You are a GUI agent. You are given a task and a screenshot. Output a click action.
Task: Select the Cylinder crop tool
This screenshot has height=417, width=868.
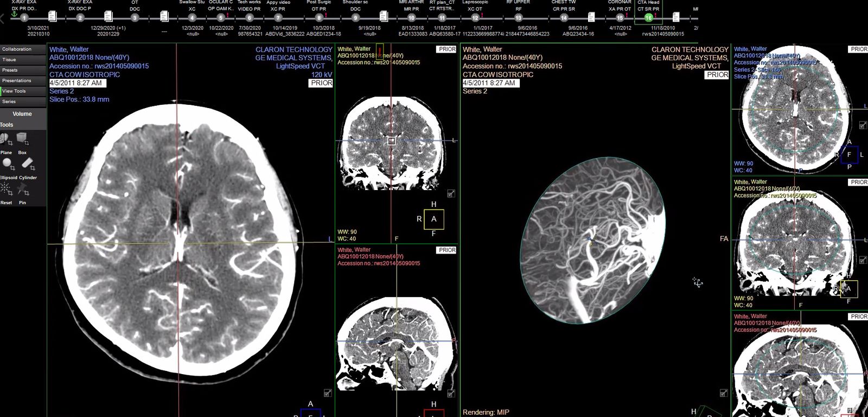28,165
